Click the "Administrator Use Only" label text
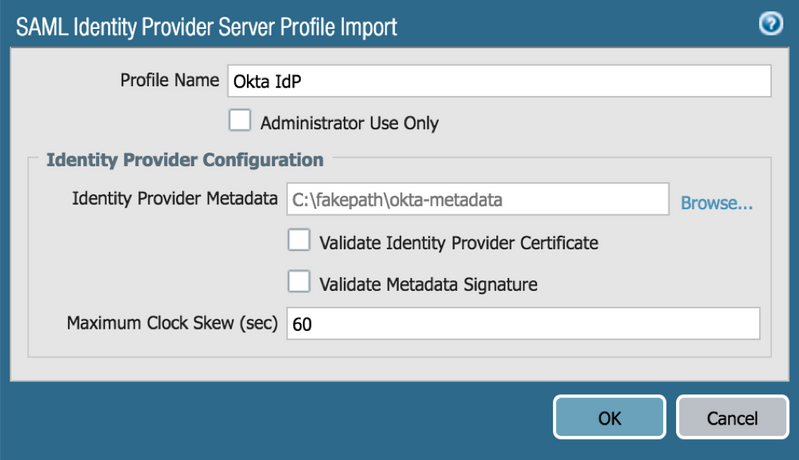Viewport: 799px width, 460px height. click(x=349, y=124)
